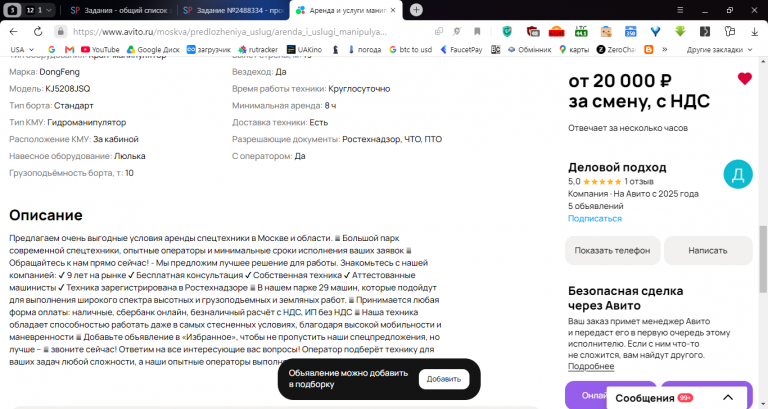This screenshot has height=409, width=768.
Task: Expand the 'Другие закладки' folder
Action: point(720,49)
